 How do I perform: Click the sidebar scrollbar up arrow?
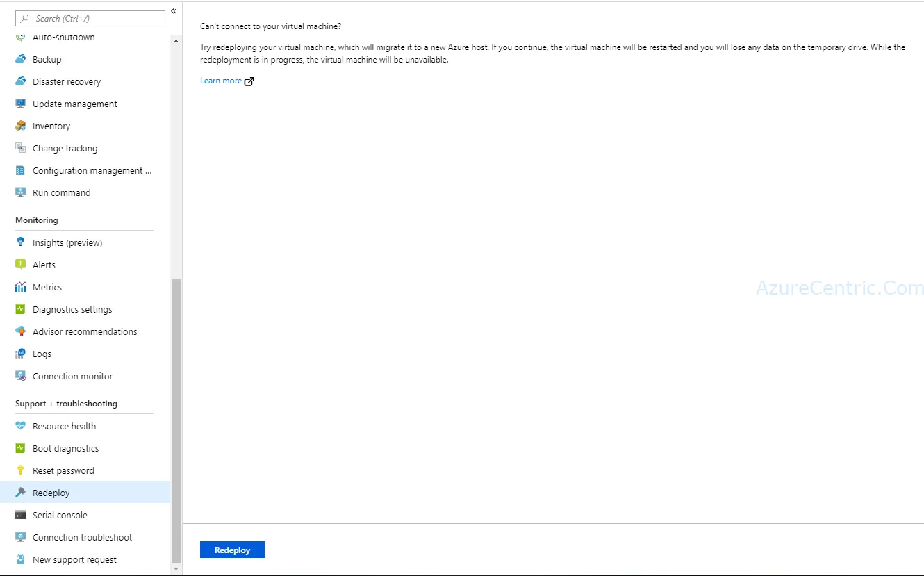pos(176,41)
